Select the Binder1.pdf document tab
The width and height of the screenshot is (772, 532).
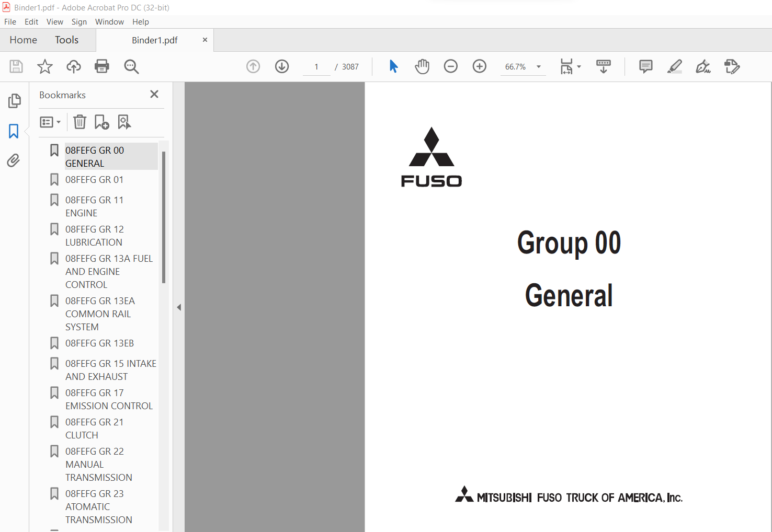[155, 40]
